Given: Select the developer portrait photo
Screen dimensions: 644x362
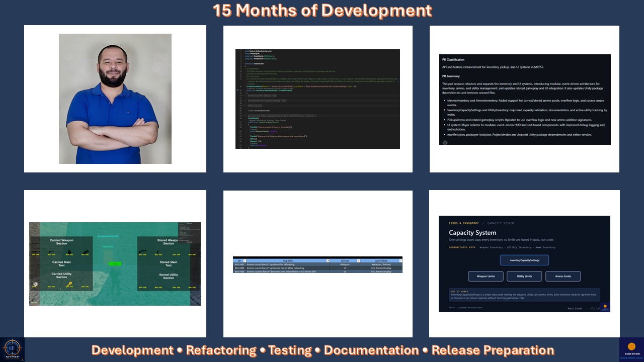Looking at the screenshot, I should coord(115,99).
